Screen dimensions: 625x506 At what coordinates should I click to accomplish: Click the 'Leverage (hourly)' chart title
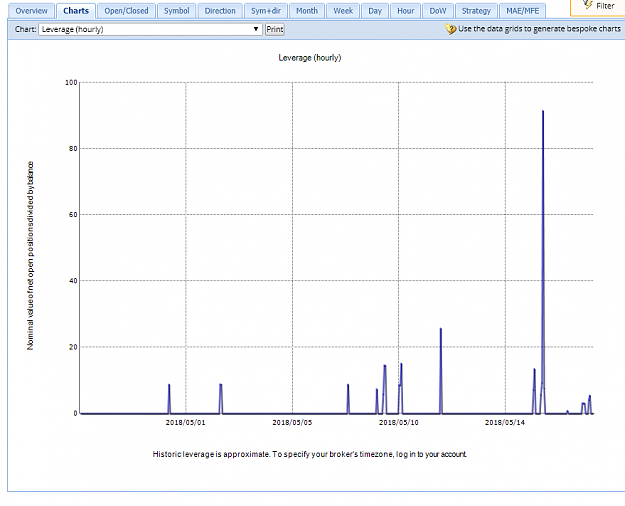[x=310, y=58]
